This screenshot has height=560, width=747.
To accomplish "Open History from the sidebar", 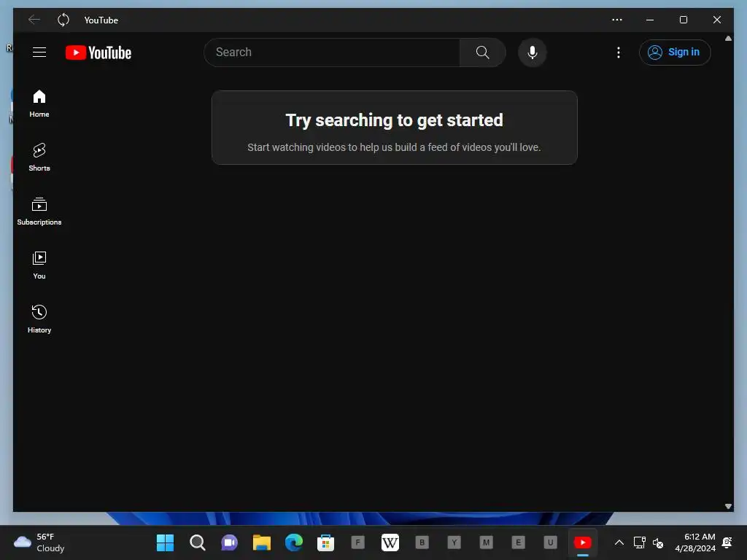I will tap(39, 319).
